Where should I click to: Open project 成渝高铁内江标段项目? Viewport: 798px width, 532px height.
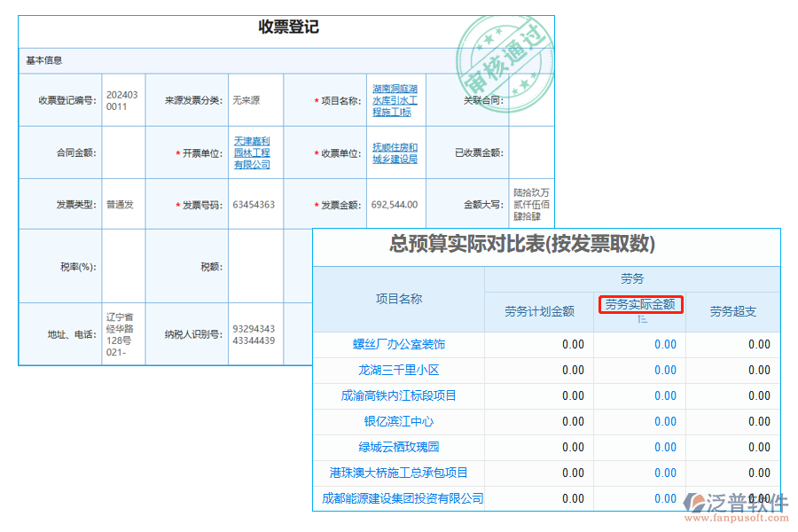[398, 395]
